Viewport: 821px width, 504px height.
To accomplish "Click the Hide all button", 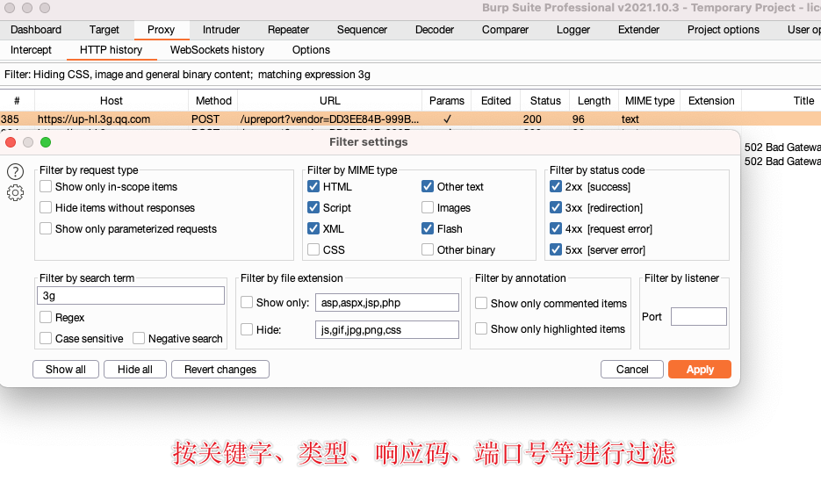I will pos(135,370).
